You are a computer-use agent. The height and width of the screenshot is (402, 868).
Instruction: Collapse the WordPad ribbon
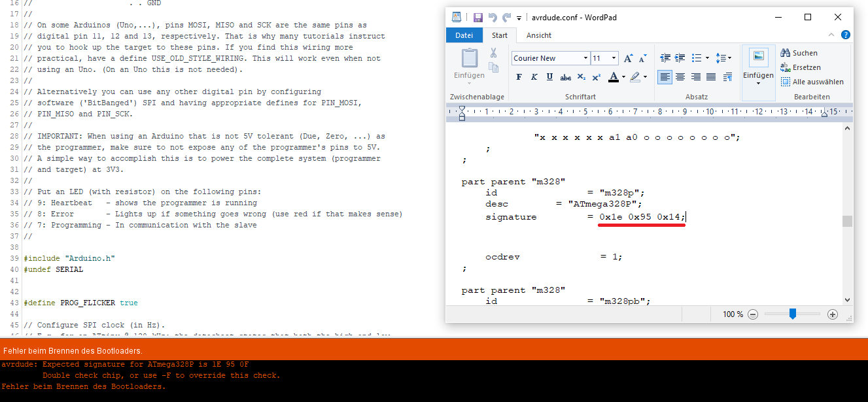tap(831, 35)
